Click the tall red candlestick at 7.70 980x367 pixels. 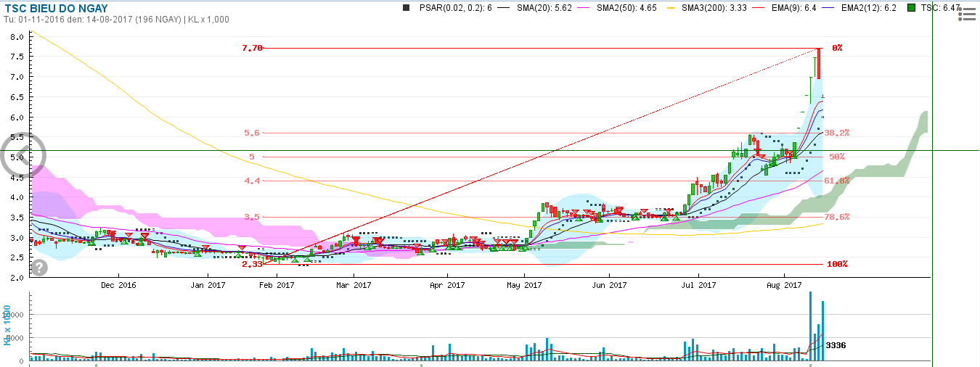point(818,63)
